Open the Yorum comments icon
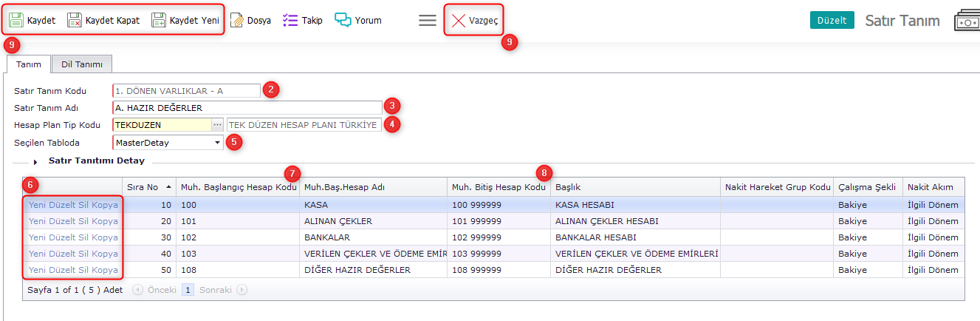The height and width of the screenshot is (321, 980). click(x=343, y=20)
